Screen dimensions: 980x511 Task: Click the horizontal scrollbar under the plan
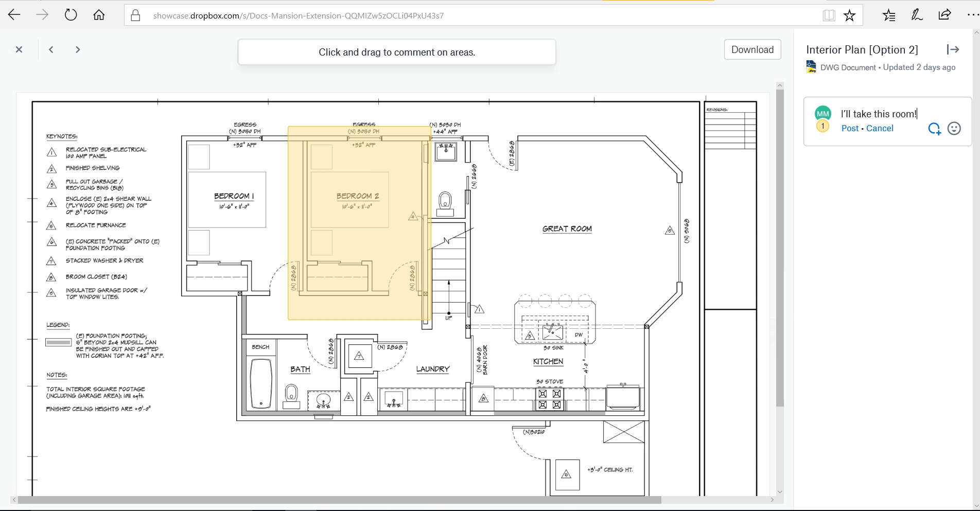(340, 500)
